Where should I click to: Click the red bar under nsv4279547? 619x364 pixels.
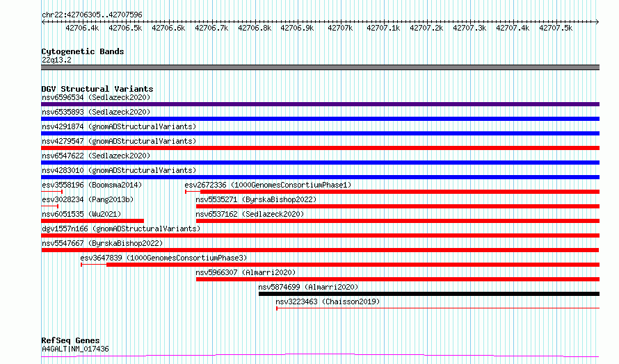click(320, 148)
